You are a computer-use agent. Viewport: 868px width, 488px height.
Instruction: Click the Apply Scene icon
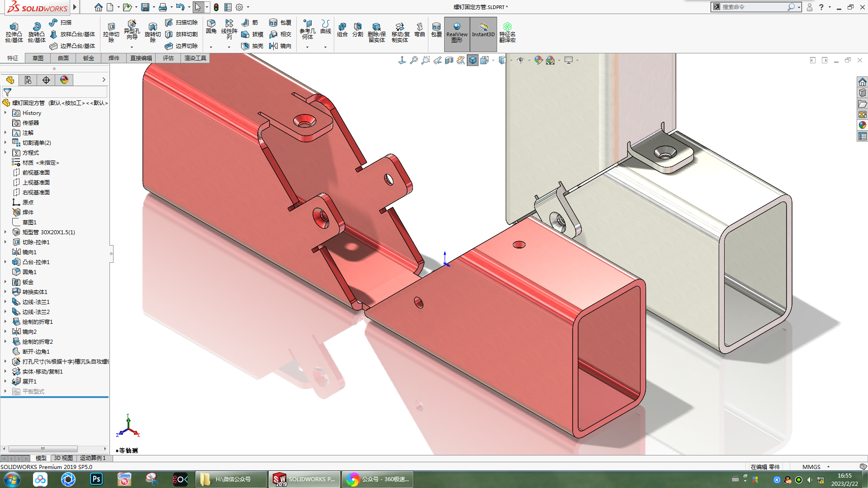coord(550,60)
